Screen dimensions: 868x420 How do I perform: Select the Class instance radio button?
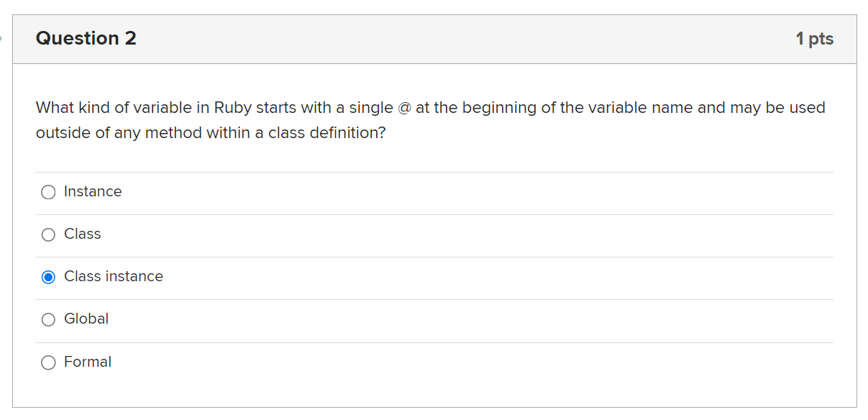coord(48,276)
